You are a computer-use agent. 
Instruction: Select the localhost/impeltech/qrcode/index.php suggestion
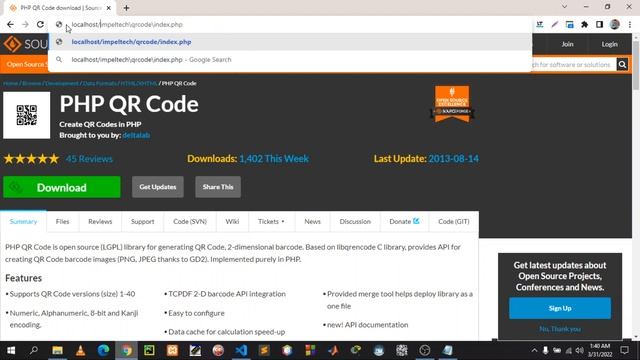(x=290, y=42)
